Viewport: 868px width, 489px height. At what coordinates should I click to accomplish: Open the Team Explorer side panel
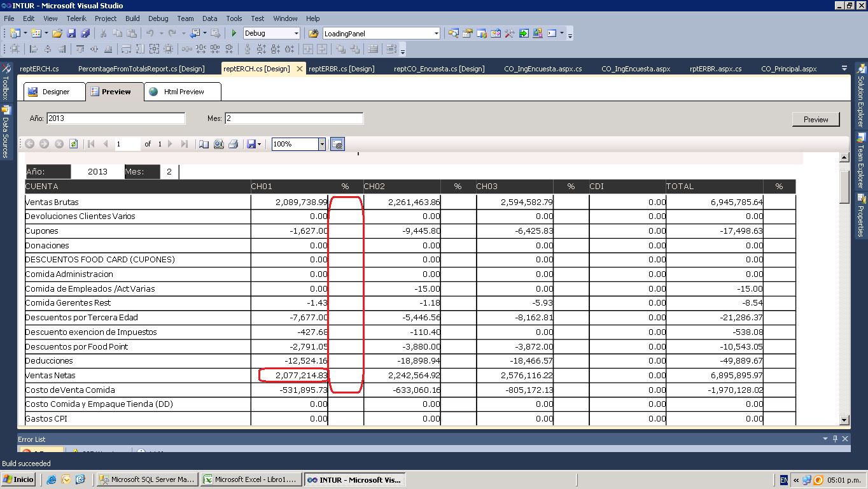861,160
